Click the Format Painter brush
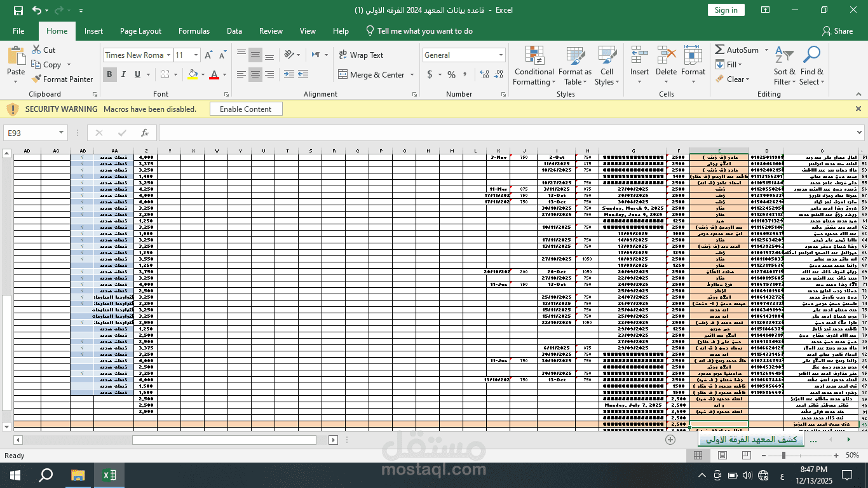 tap(36, 79)
